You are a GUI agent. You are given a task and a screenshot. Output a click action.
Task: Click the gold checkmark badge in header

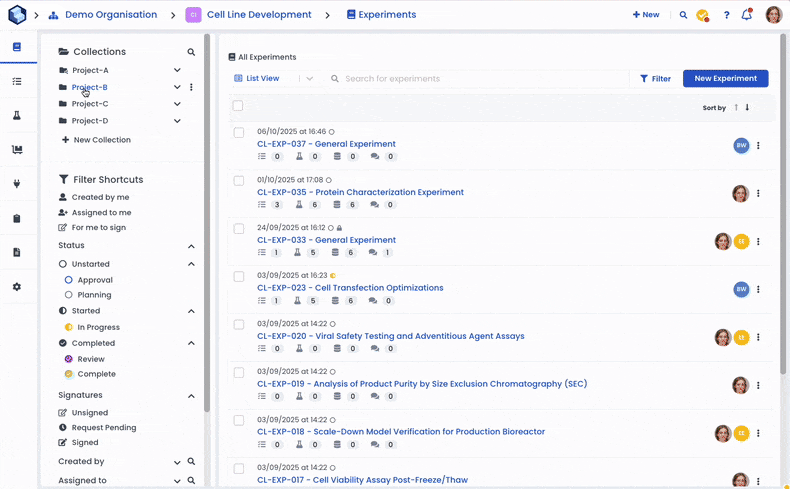click(x=702, y=15)
